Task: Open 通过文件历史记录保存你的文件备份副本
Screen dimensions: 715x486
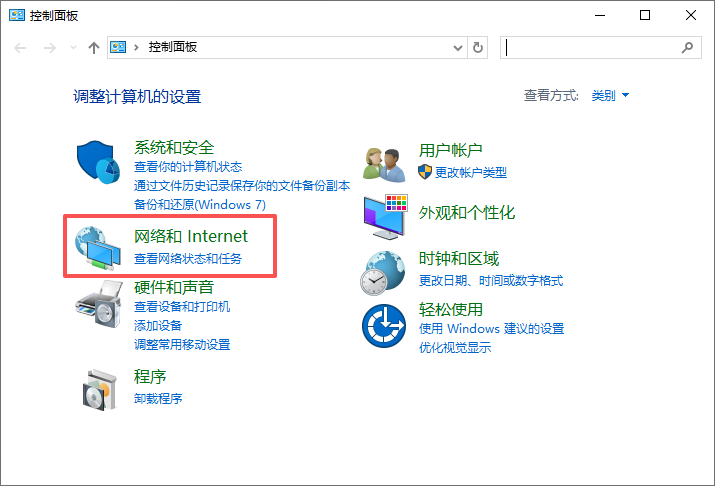Action: (242, 186)
